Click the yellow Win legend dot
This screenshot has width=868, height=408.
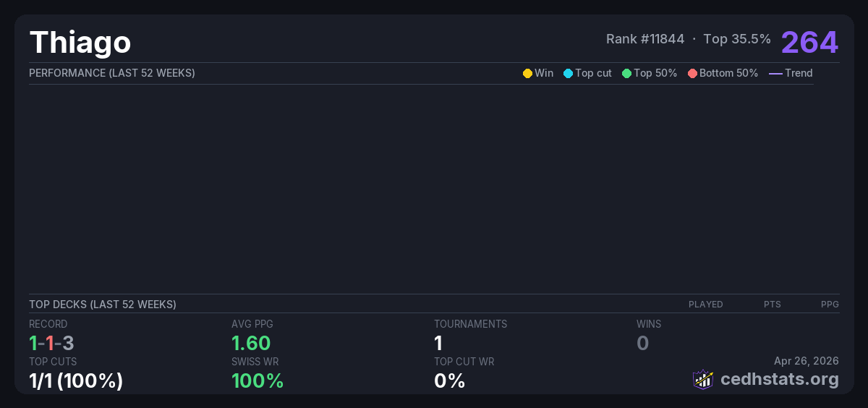(527, 73)
